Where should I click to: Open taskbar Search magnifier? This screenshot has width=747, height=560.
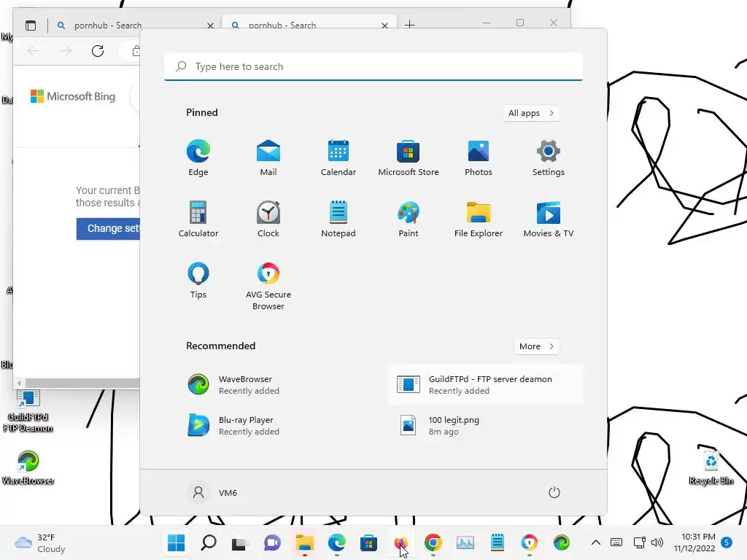click(x=208, y=542)
